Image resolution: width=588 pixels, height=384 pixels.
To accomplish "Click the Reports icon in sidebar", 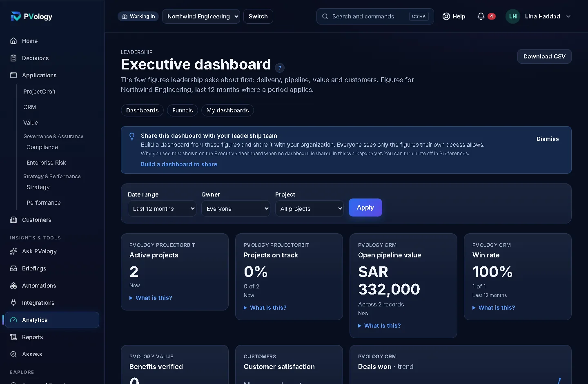I will [13, 337].
